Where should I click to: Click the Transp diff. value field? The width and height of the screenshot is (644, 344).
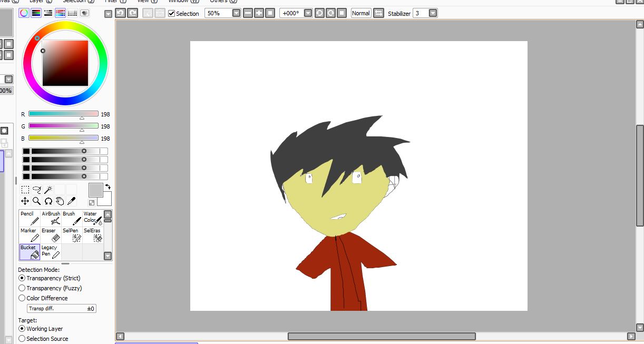coord(62,309)
